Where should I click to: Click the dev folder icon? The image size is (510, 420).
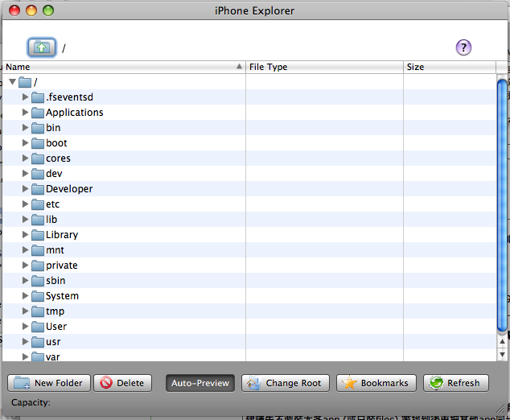pos(38,174)
